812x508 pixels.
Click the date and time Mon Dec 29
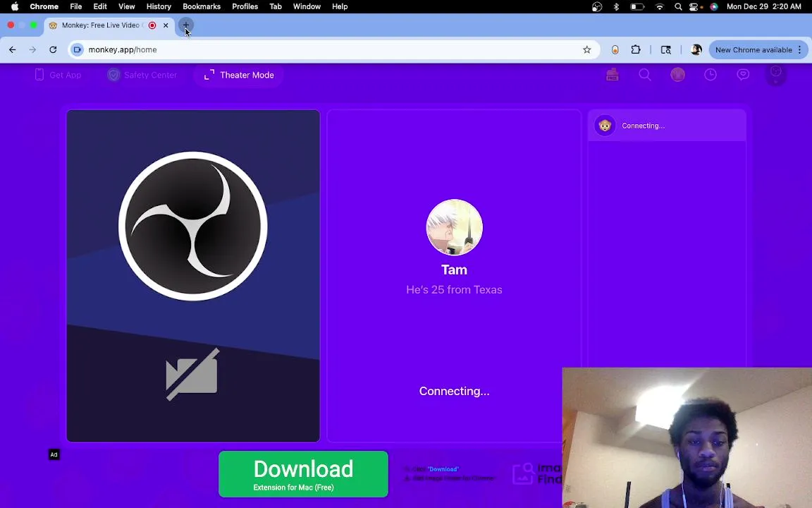(x=764, y=6)
